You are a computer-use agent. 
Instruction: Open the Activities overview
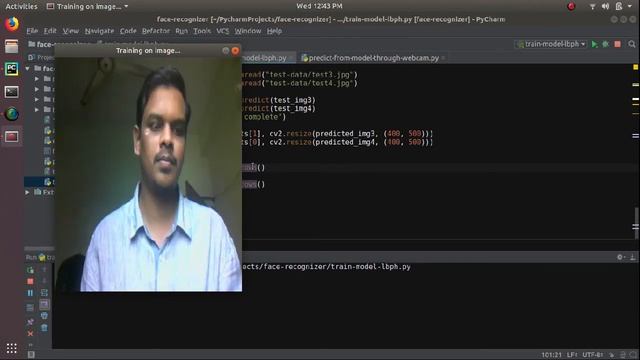tap(21, 6)
